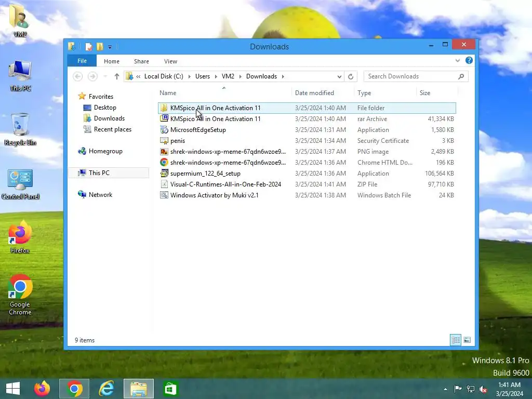532x399 pixels.
Task: Select This PC in navigation pane
Action: click(x=99, y=172)
